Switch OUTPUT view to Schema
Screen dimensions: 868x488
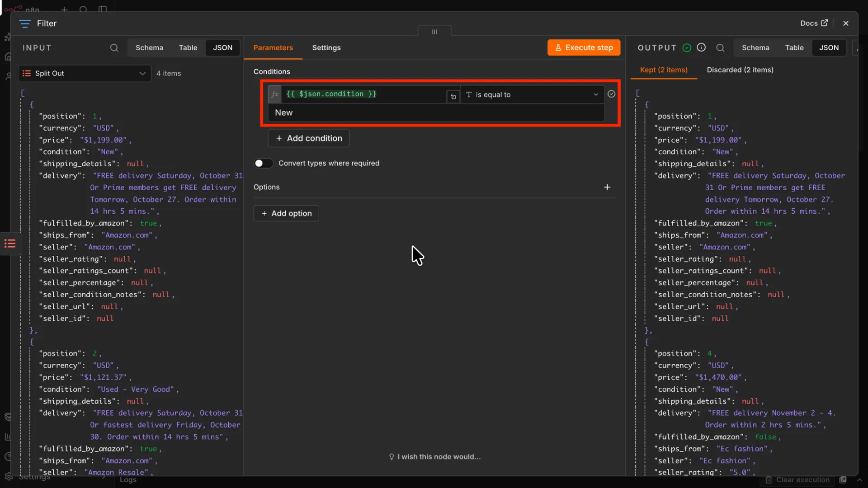click(x=755, y=48)
